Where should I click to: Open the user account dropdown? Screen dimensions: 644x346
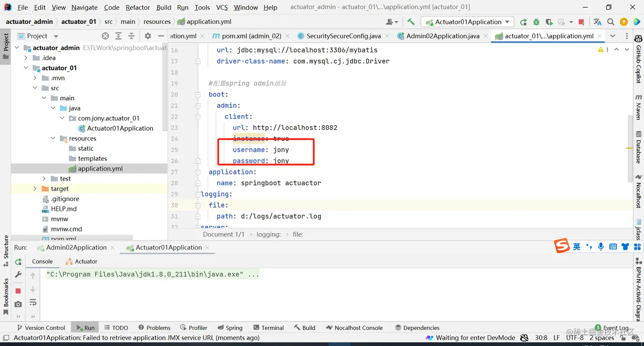coord(392,22)
